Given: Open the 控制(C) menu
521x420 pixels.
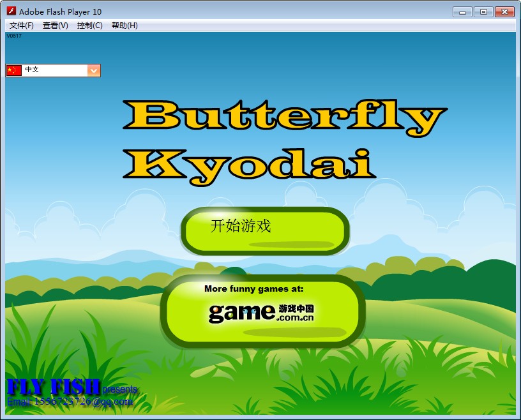Looking at the screenshot, I should (x=89, y=26).
